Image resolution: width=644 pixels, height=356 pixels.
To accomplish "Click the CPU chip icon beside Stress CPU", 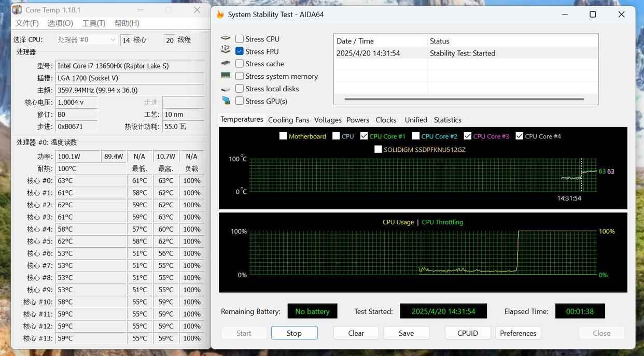I will (226, 38).
